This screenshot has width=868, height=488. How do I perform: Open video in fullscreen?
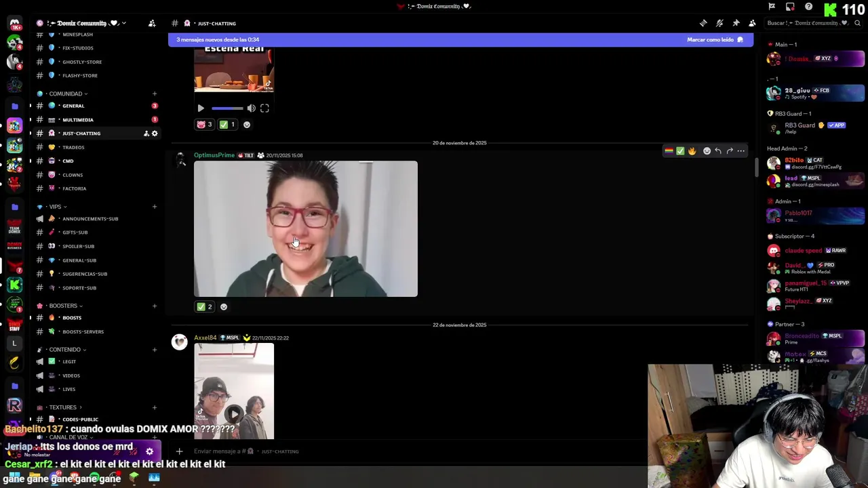[264, 108]
